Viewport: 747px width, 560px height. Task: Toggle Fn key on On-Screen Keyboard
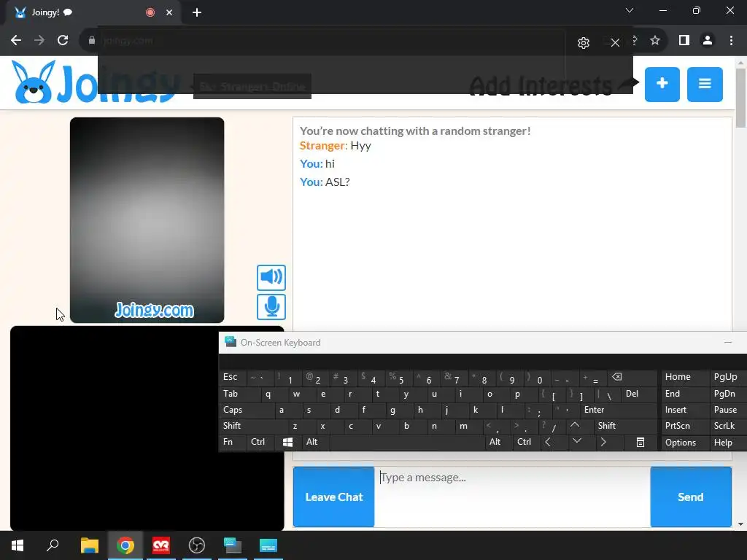pos(233,443)
